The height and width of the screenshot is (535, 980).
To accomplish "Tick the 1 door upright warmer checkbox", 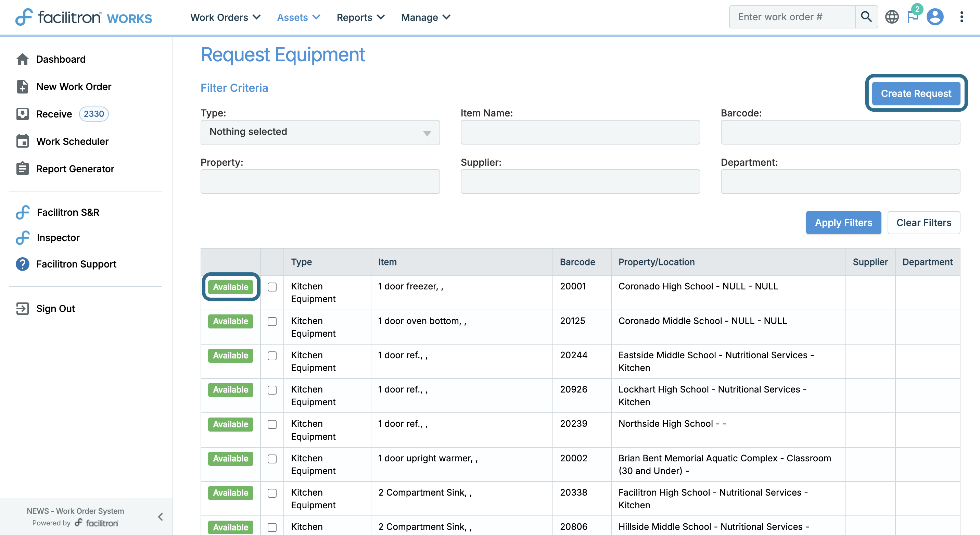I will tap(272, 459).
